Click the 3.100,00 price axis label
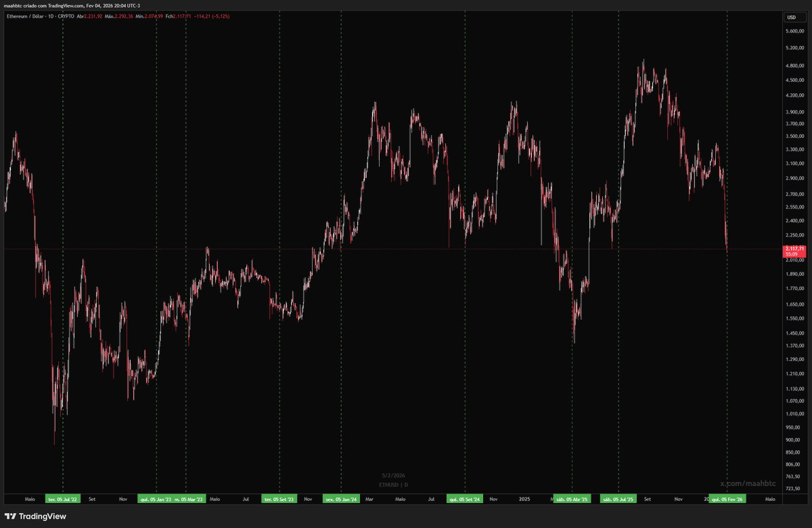 pos(794,163)
